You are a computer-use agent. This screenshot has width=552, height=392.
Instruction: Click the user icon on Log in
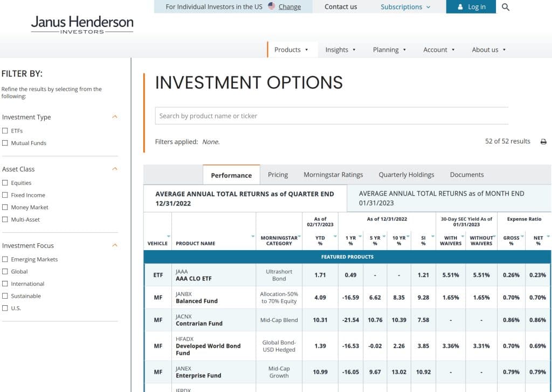pos(460,7)
